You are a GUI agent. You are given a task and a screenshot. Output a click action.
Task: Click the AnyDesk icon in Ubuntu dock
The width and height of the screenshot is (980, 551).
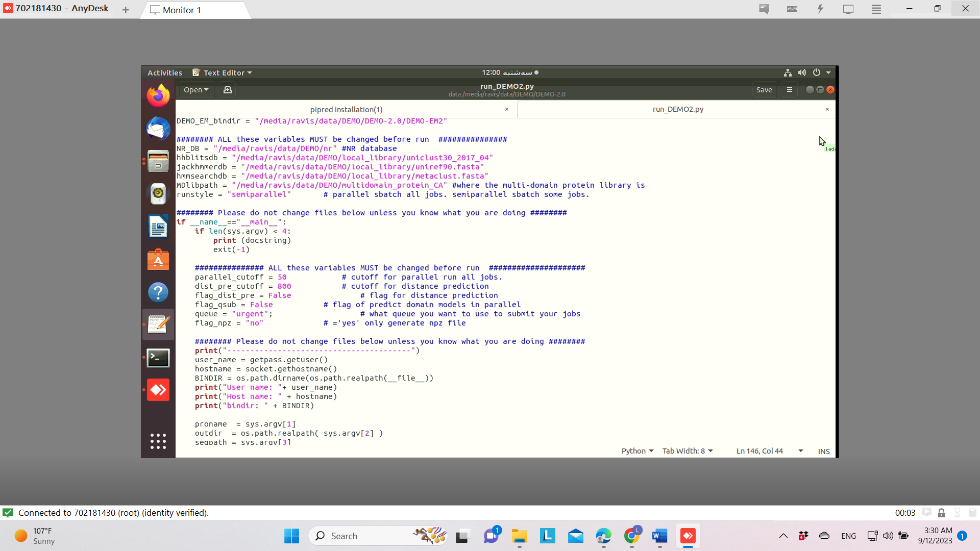point(158,390)
